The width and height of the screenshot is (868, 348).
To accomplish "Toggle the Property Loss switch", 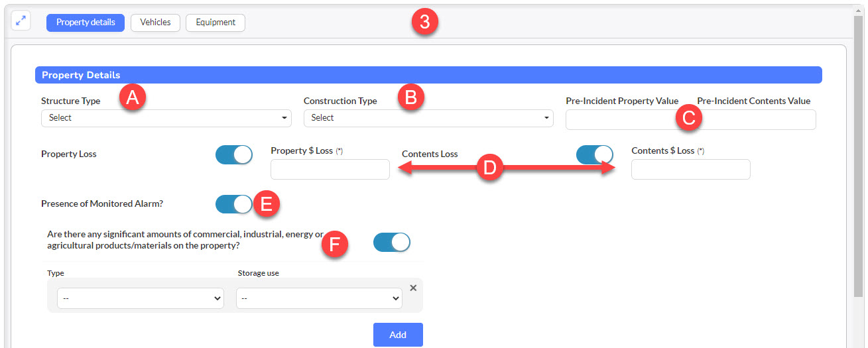I will pos(234,154).
